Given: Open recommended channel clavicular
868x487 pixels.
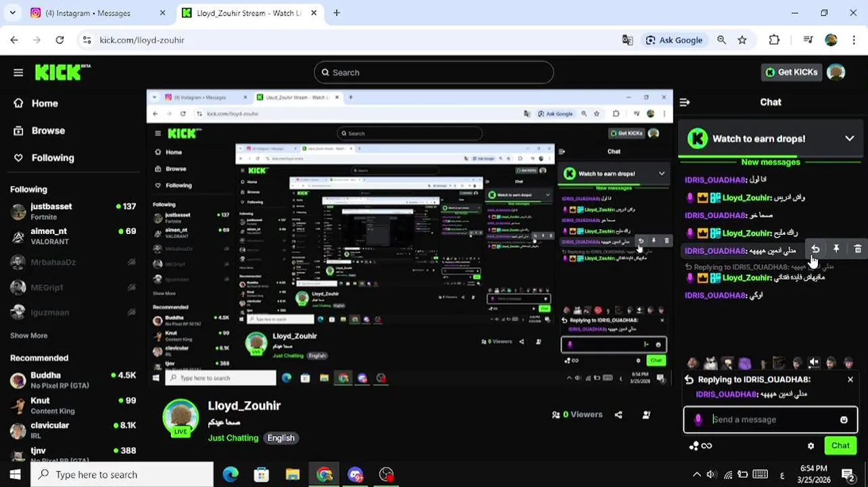Looking at the screenshot, I should tap(73, 430).
